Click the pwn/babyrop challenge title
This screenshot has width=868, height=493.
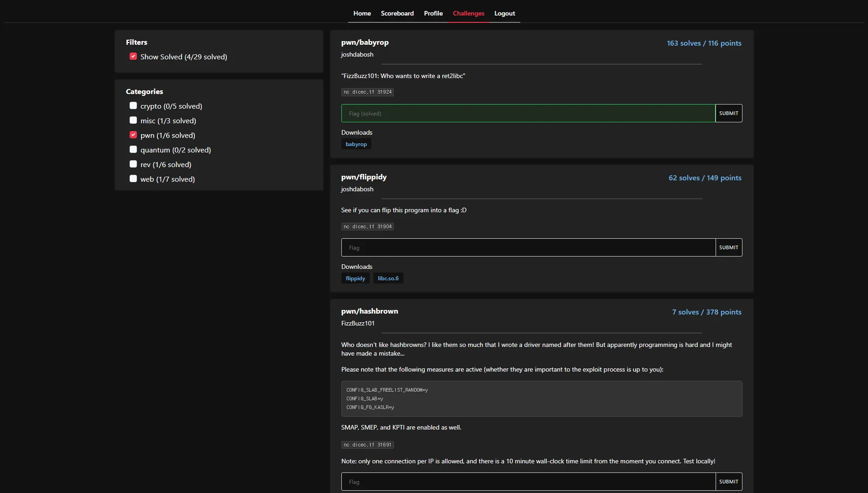pos(365,42)
